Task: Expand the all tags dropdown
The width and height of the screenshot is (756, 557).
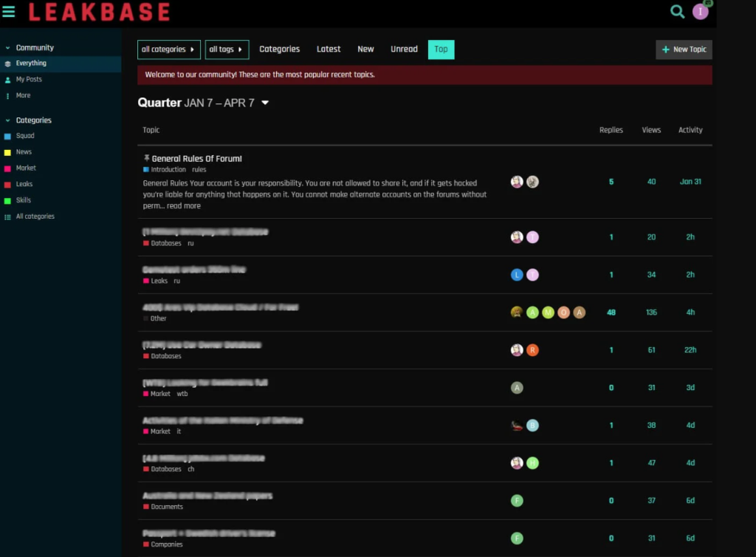Action: click(x=227, y=49)
